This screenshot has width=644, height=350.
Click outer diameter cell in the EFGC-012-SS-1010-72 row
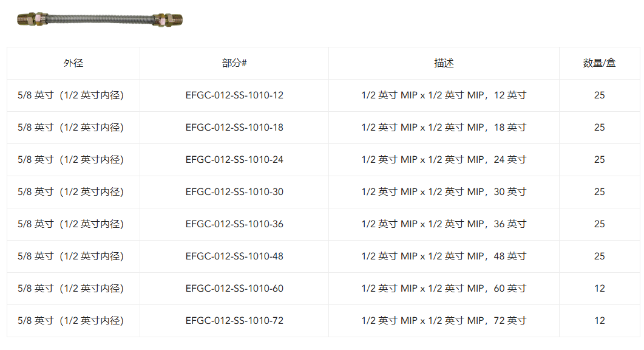70,321
